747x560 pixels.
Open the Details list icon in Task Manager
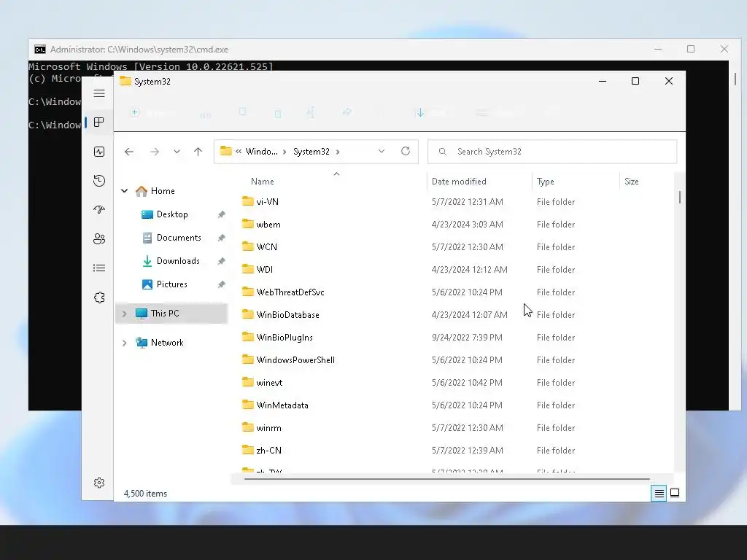(x=99, y=268)
